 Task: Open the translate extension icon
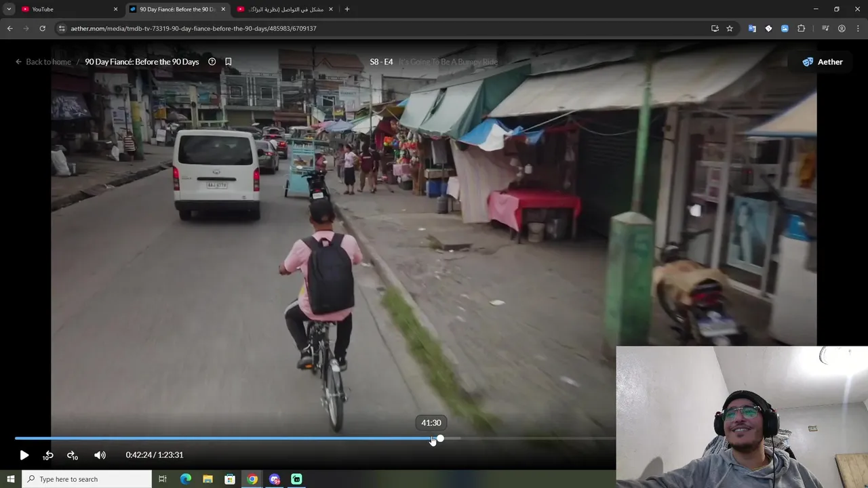coord(752,28)
